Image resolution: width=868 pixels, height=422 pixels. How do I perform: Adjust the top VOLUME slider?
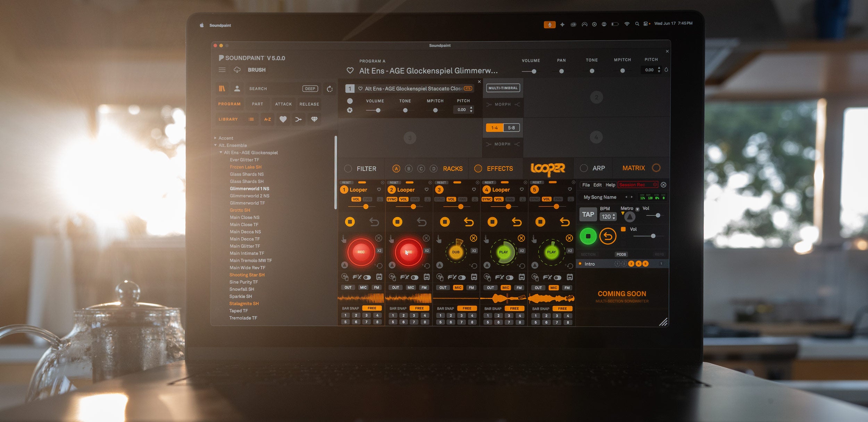coord(531,71)
